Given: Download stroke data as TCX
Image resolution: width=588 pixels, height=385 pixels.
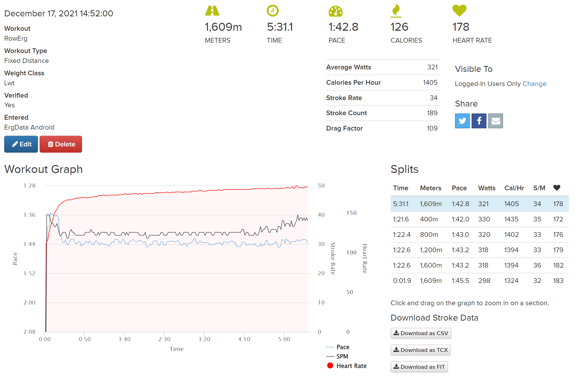Looking at the screenshot, I should (x=420, y=350).
